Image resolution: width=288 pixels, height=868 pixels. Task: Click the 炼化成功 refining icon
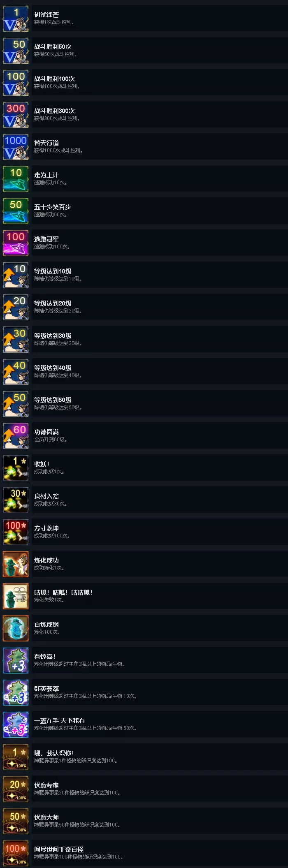[x=16, y=564]
